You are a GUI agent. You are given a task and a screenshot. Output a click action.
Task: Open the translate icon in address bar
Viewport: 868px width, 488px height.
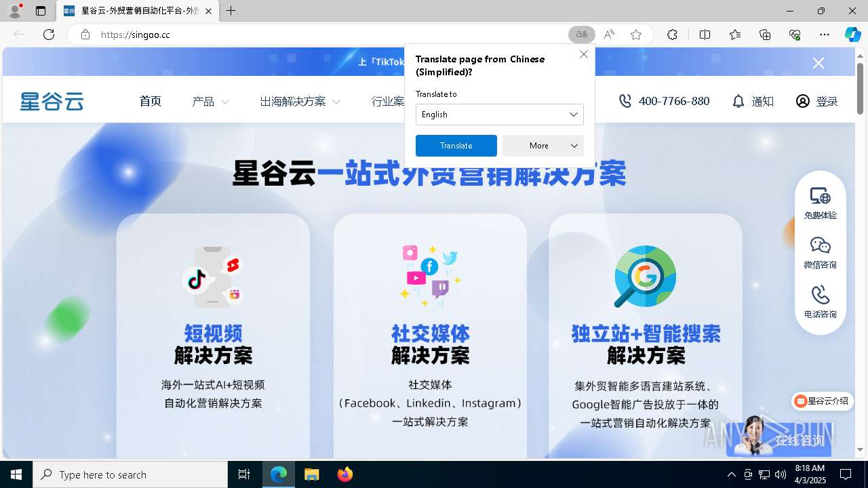pyautogui.click(x=581, y=35)
